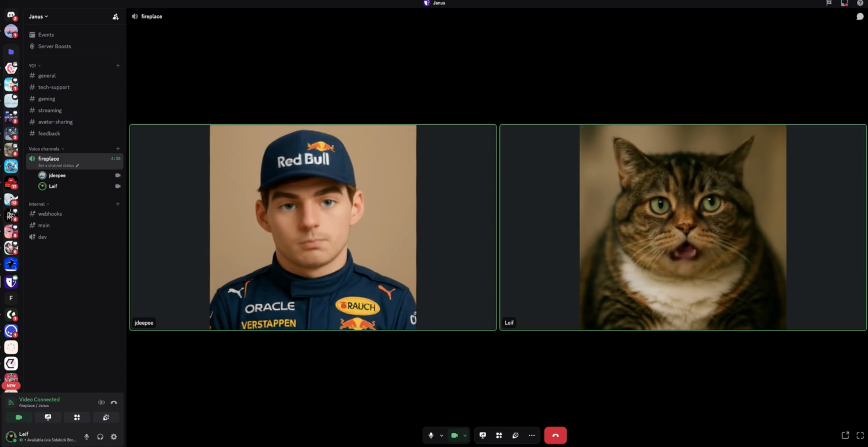Pop out the call window
This screenshot has height=447, width=868.
845,435
